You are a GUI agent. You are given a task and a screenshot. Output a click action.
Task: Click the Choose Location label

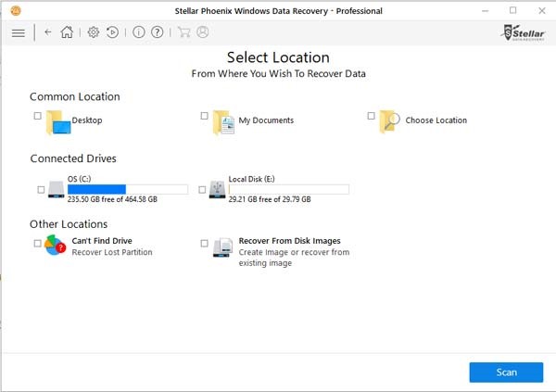click(436, 120)
